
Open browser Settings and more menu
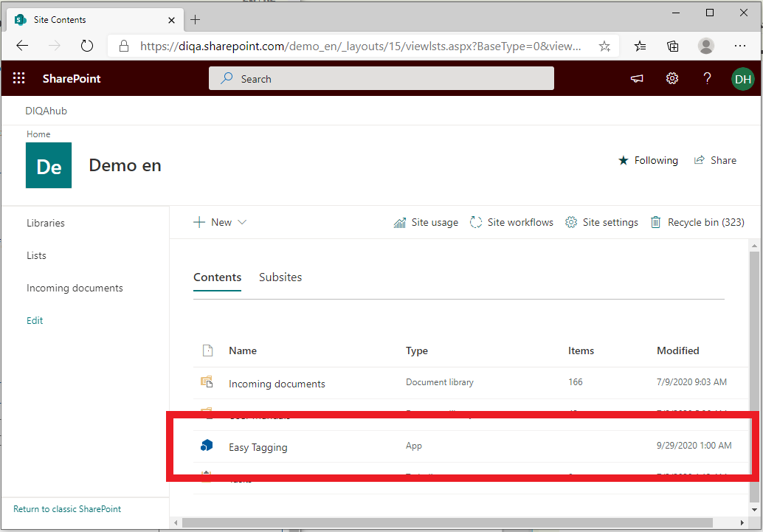[x=740, y=46]
